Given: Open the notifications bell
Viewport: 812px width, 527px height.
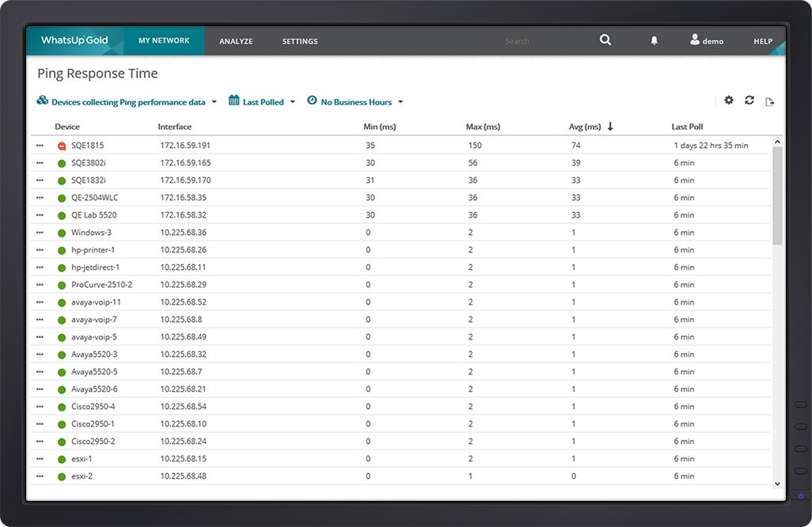Looking at the screenshot, I should pos(654,41).
